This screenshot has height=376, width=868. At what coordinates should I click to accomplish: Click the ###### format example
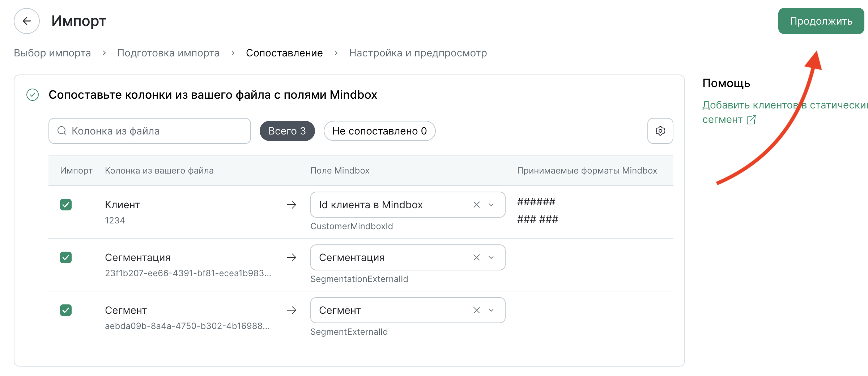(x=536, y=202)
